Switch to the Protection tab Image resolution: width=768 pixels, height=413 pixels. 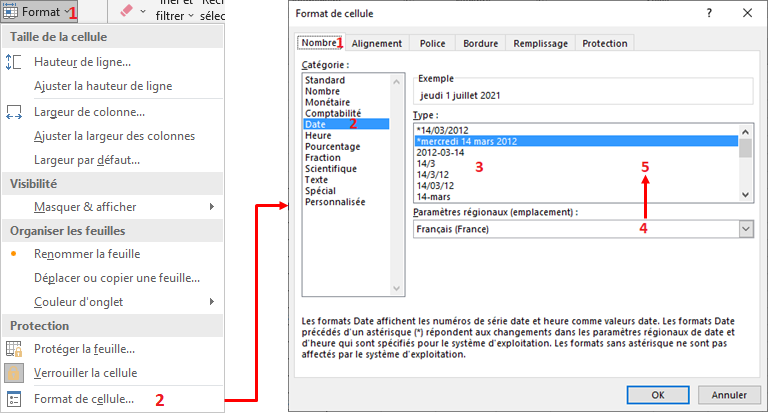[x=604, y=43]
